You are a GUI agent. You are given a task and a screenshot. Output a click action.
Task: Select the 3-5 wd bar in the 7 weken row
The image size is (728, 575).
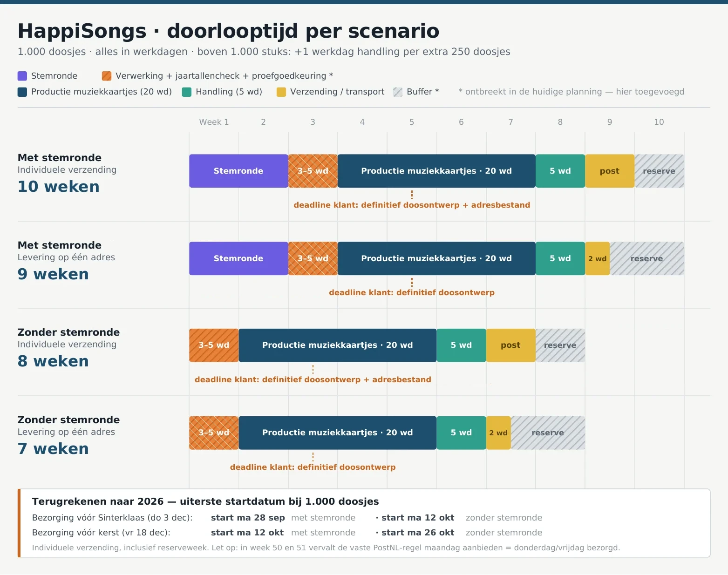click(x=214, y=433)
